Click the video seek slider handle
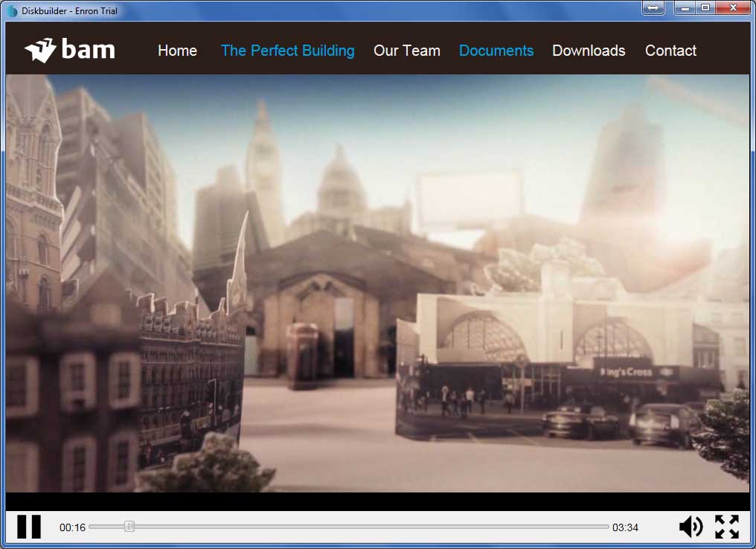 point(129,527)
